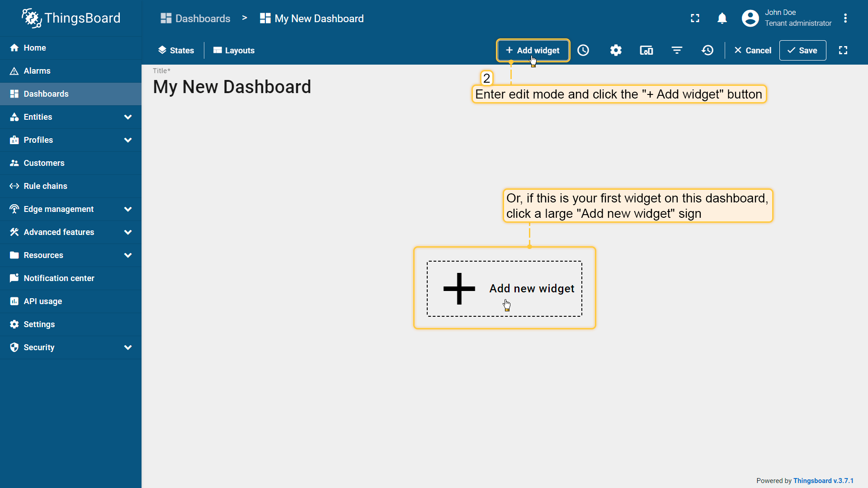Image resolution: width=868 pixels, height=488 pixels.
Task: Click the 'Add new widget' sign
Action: tap(505, 288)
